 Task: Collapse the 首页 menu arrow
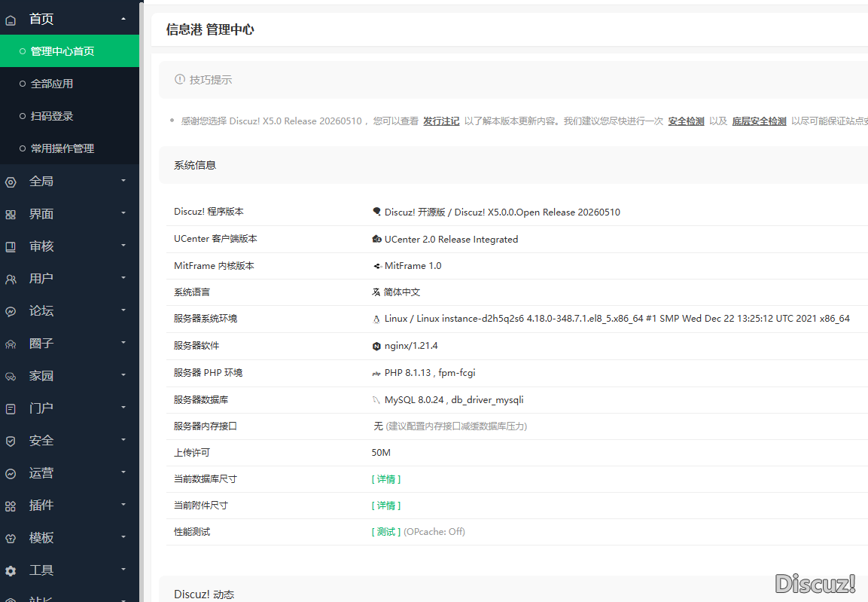[123, 19]
